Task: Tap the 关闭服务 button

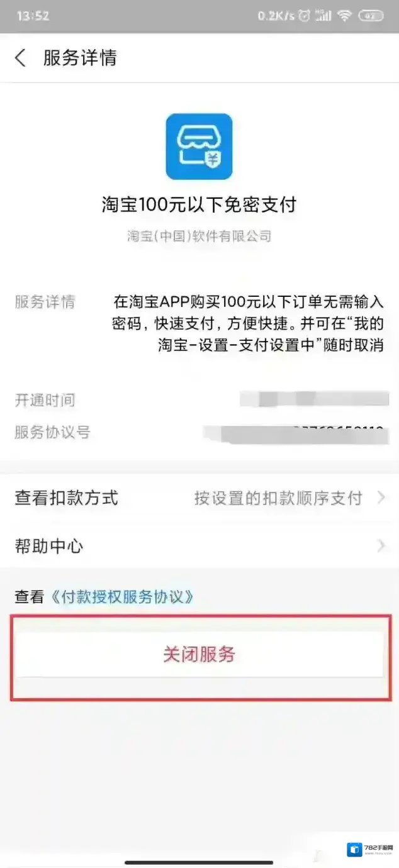Action: point(199,655)
